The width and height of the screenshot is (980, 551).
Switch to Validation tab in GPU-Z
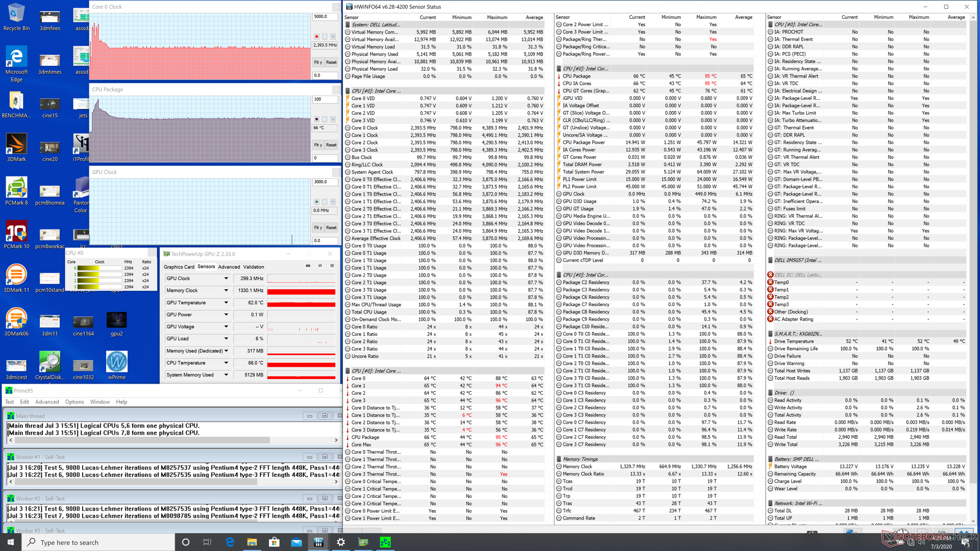click(254, 267)
